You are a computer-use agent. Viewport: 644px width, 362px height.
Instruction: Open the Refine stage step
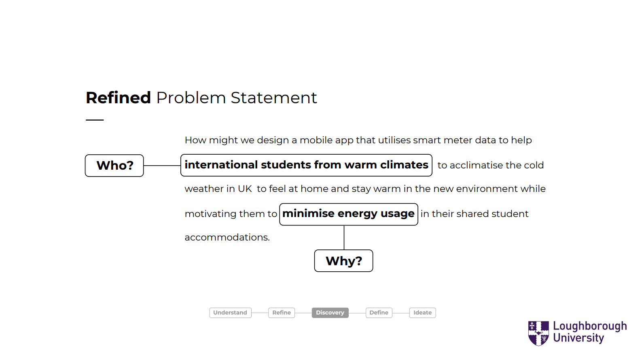pos(282,313)
